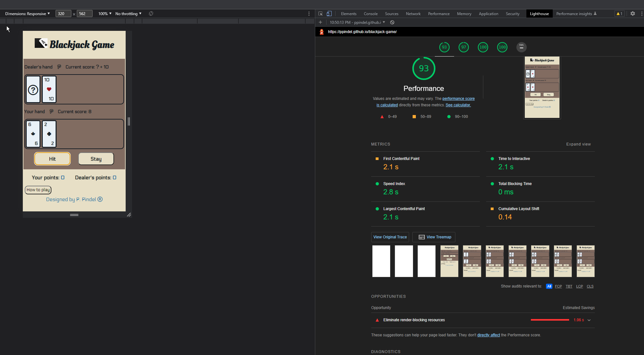Image resolution: width=644 pixels, height=355 pixels.
Task: Click the first blank filmstrip thumbnail
Action: [381, 261]
